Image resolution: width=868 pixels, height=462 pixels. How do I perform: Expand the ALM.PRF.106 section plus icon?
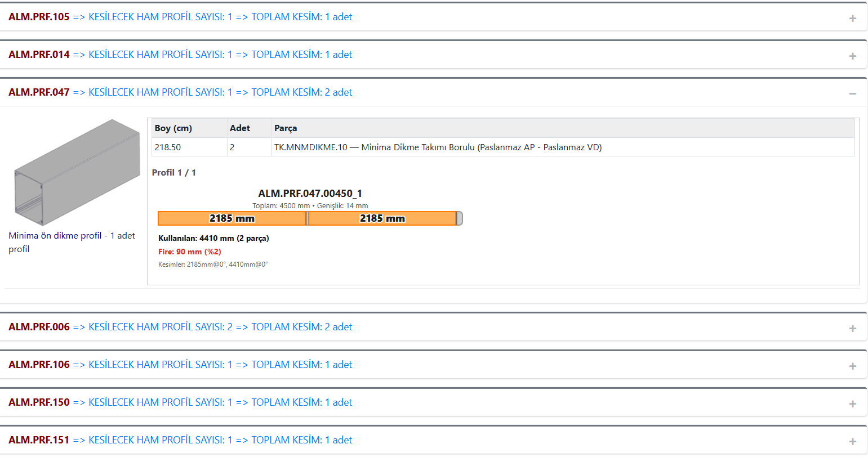852,366
